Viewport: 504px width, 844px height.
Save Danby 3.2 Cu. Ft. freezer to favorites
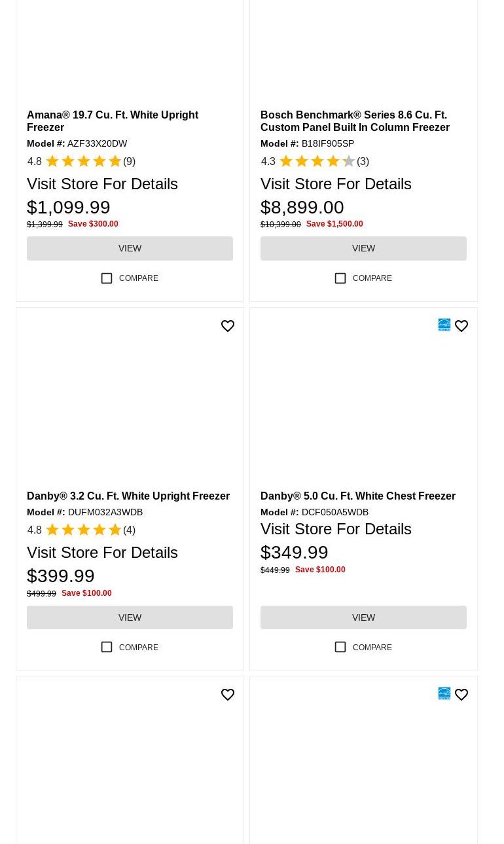[x=228, y=326]
